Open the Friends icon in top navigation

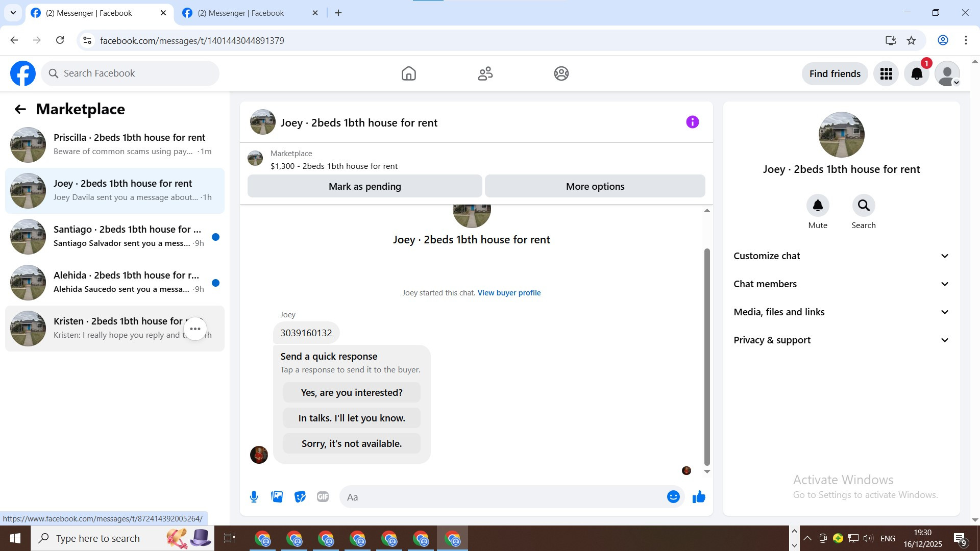(x=485, y=73)
